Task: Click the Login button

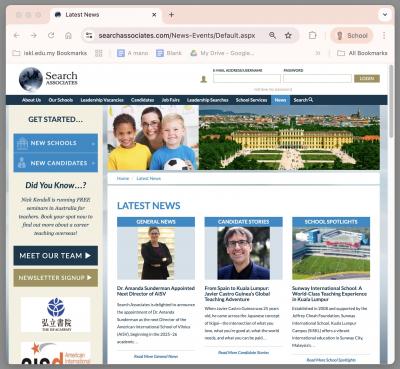Action: pos(367,78)
